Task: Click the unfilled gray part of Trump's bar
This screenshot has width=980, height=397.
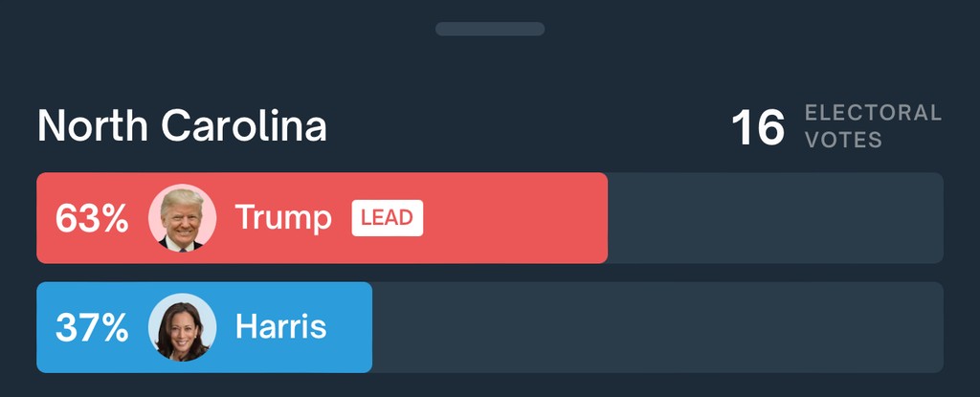Action: [775, 218]
